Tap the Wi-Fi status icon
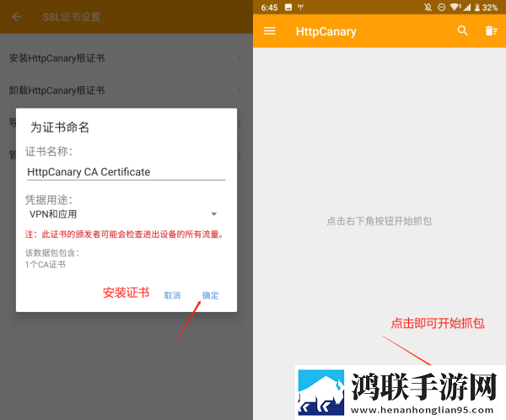Viewport: 506px width, 420px height. click(455, 7)
